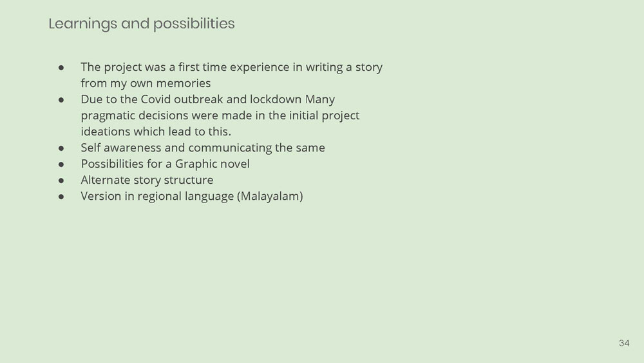The height and width of the screenshot is (363, 644).
Task: Click the bullet dot before 'Possibilities for a Graphic novel'
Action: (x=61, y=164)
